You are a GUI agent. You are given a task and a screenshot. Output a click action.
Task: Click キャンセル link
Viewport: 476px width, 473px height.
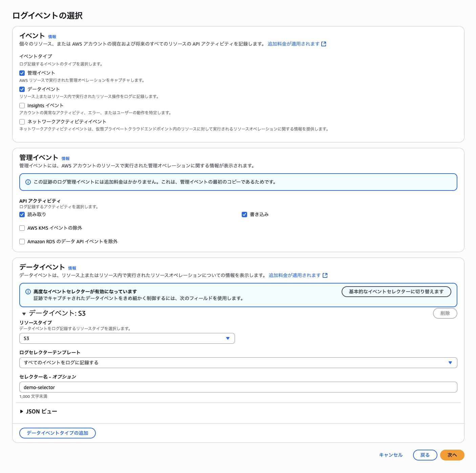click(x=391, y=455)
